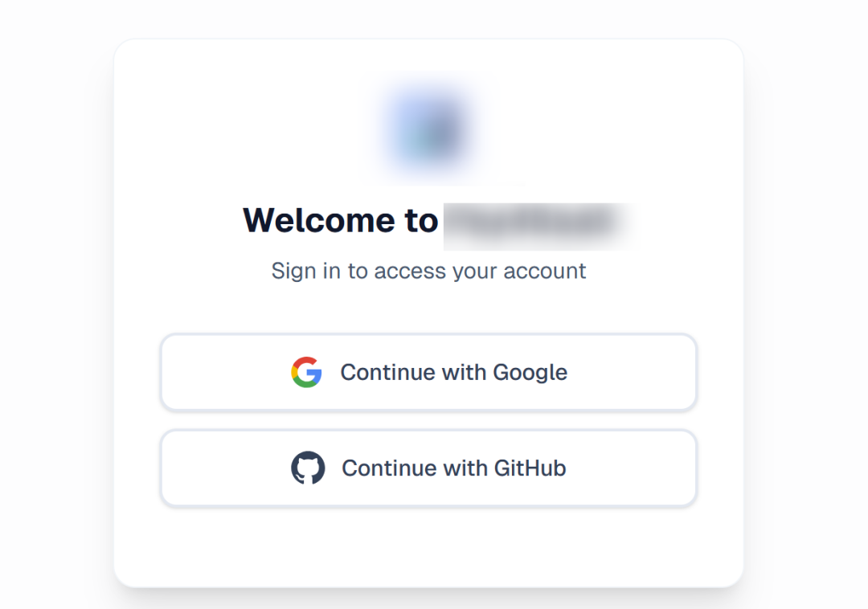Click the "Sign in to access your account" subtitle
The image size is (868, 609).
click(x=428, y=271)
